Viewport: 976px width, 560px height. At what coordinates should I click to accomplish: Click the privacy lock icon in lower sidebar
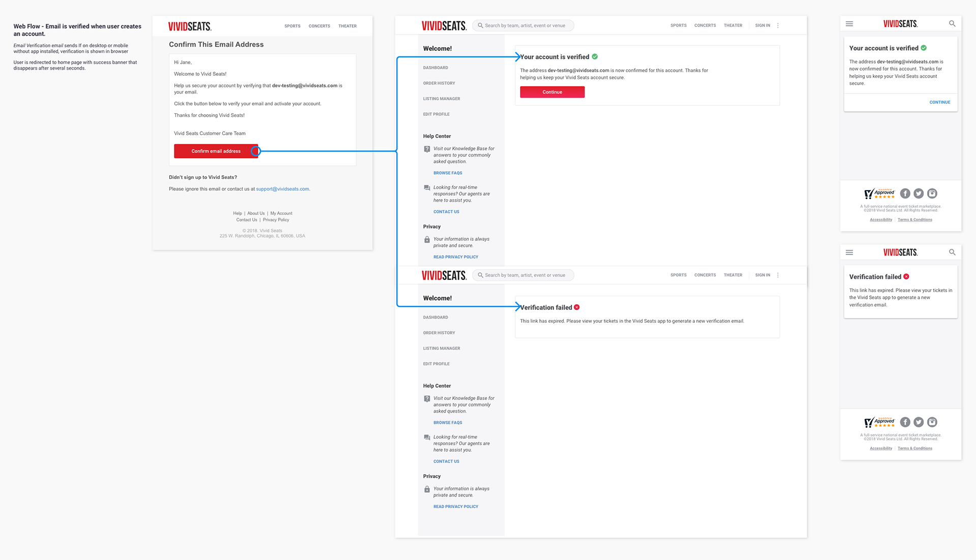pyautogui.click(x=427, y=489)
